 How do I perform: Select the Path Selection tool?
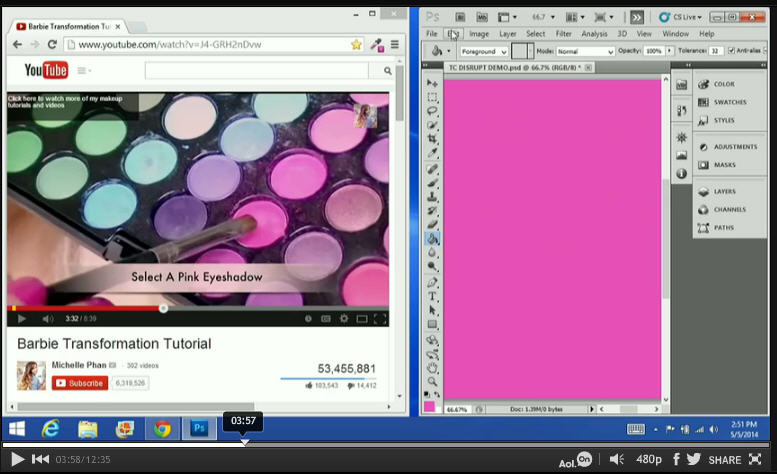pos(432,310)
